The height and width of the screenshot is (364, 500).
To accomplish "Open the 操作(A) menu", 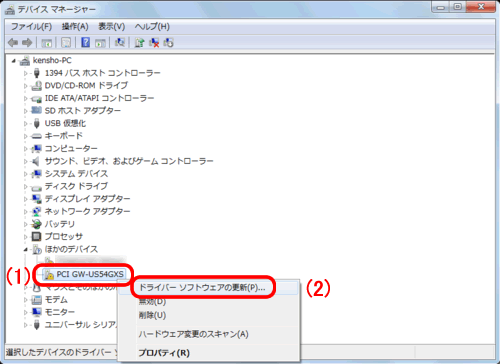I will 75,27.
